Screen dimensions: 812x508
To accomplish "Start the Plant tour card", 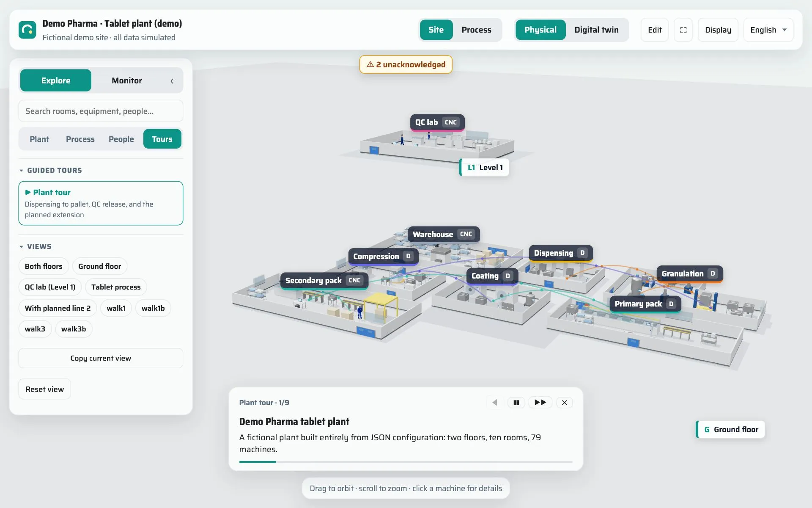I will [x=101, y=203].
